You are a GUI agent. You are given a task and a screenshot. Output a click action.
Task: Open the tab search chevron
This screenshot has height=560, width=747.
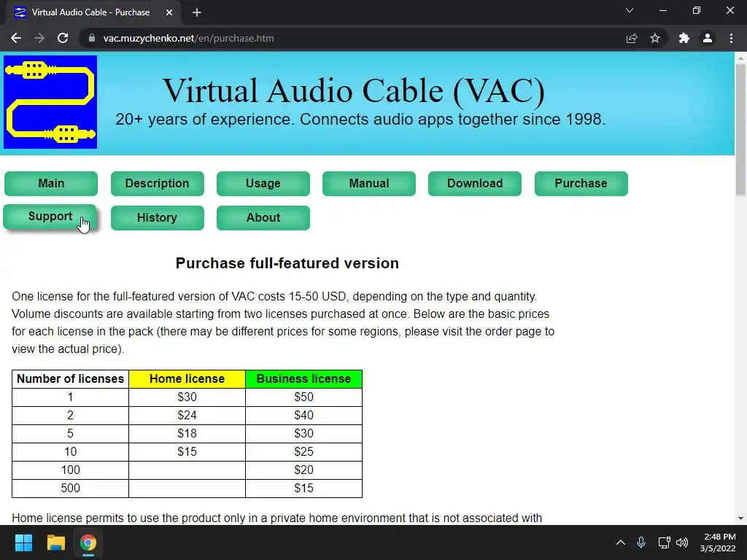pos(630,10)
